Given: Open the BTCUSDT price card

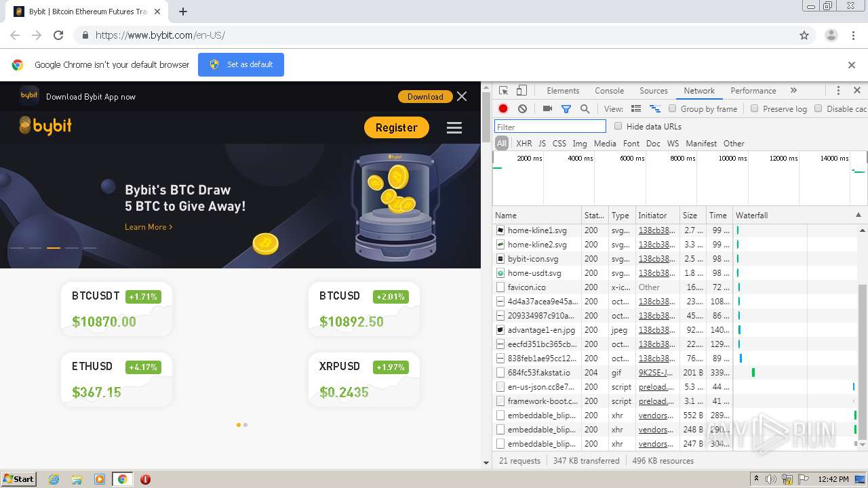Looking at the screenshot, I should point(117,309).
